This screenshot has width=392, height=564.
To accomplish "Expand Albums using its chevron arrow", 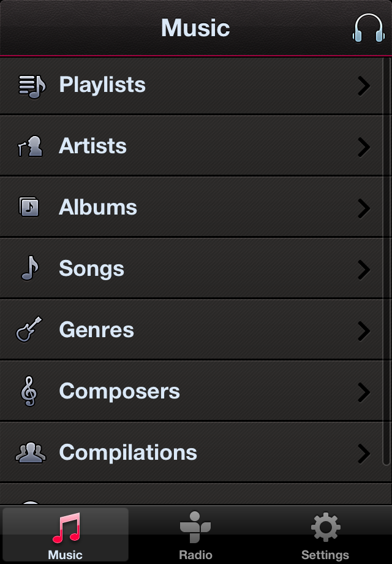I will click(364, 208).
